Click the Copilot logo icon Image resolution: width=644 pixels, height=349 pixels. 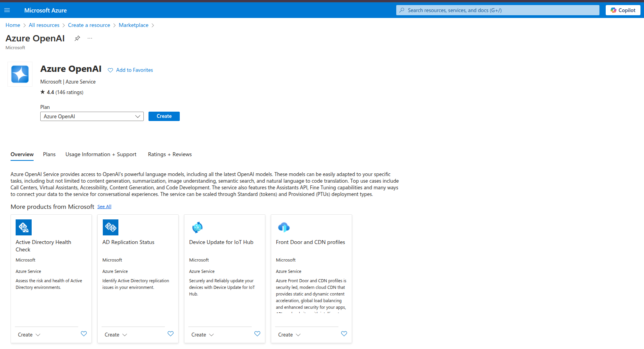click(x=614, y=10)
